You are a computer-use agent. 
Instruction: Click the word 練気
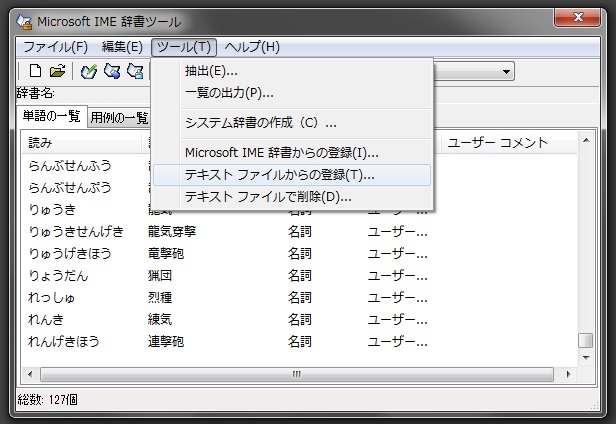(x=160, y=319)
